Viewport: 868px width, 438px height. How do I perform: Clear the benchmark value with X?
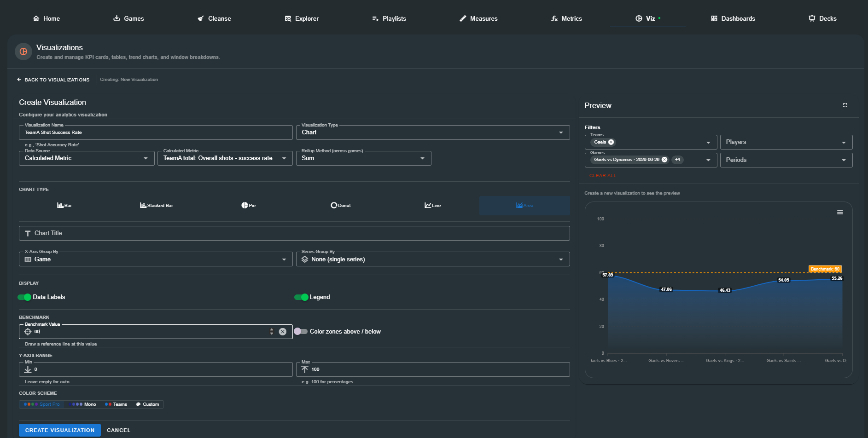coord(283,332)
